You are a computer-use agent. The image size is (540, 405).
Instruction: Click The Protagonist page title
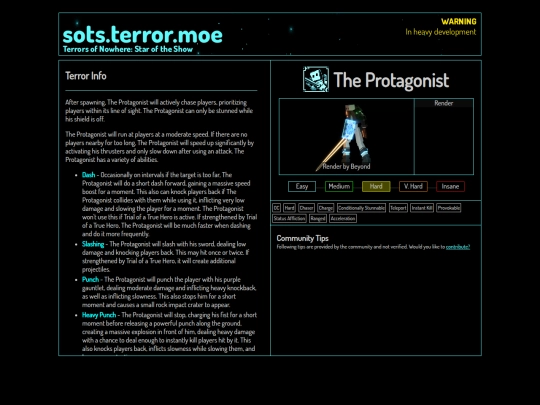391,80
